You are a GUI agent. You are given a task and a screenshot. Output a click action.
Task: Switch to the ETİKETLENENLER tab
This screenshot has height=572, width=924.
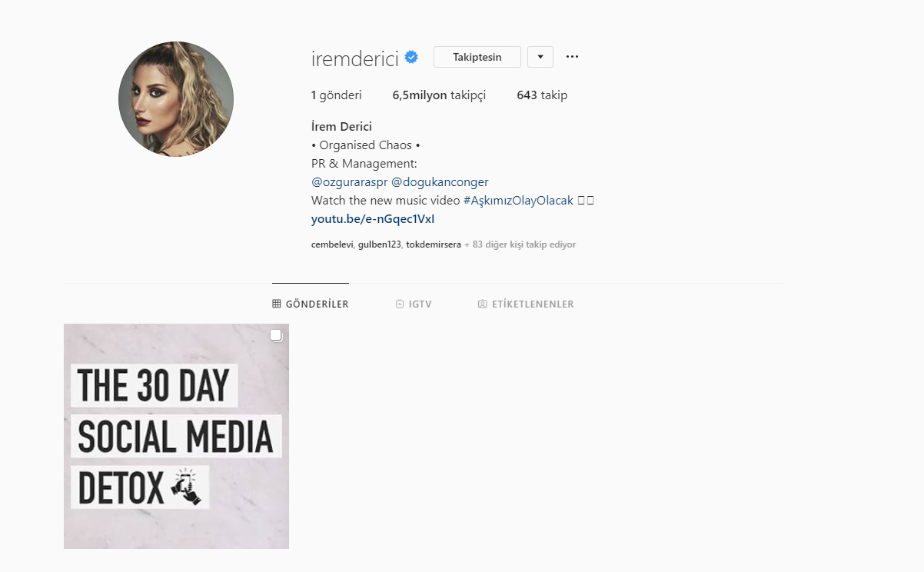coord(526,304)
